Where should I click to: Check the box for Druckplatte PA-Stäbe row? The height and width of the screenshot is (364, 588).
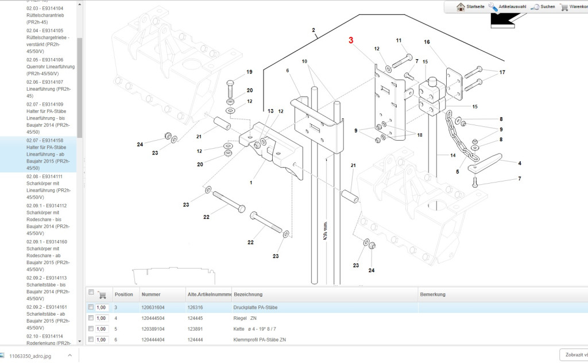(91, 307)
